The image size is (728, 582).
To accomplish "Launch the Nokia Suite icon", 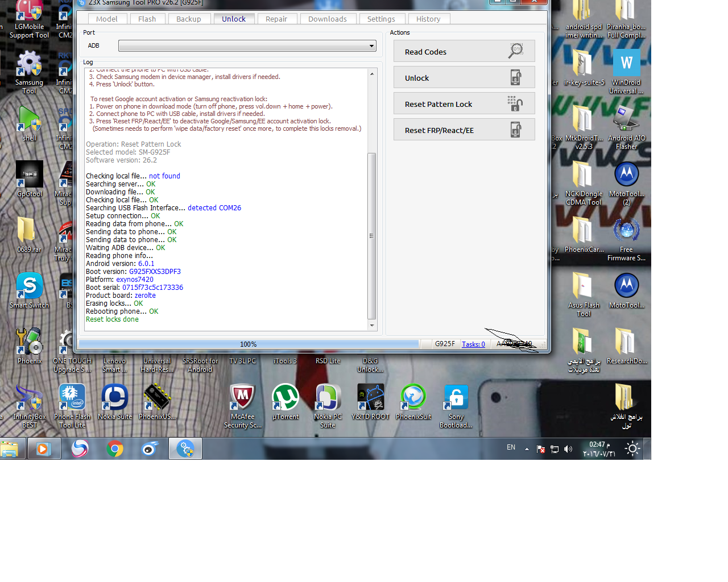I will pos(115,402).
